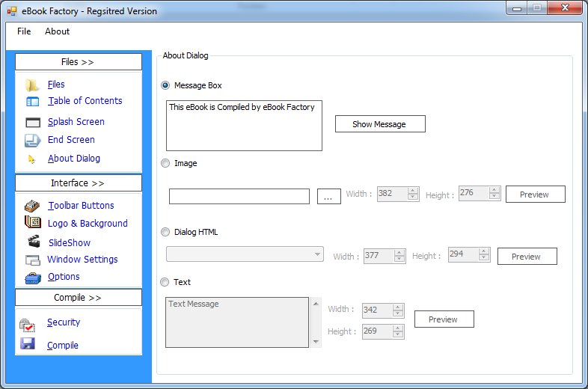Image resolution: width=588 pixels, height=389 pixels.
Task: Click the Image file path field
Action: [x=239, y=196]
